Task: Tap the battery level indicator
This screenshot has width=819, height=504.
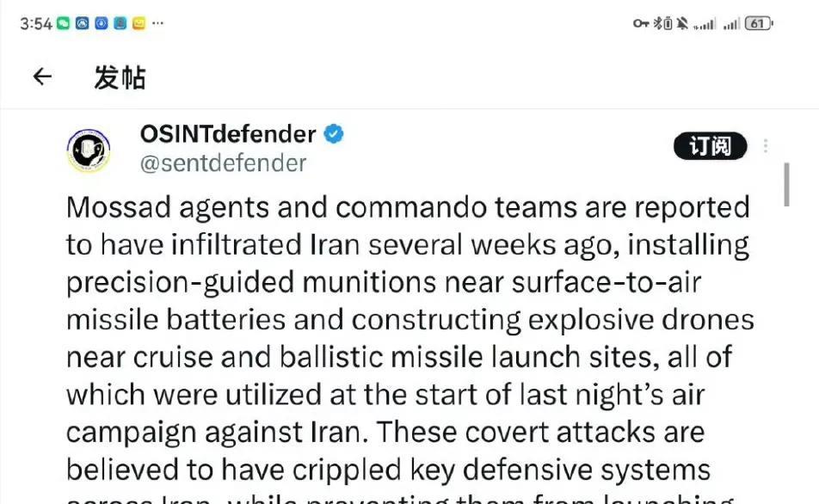Action: [x=759, y=23]
